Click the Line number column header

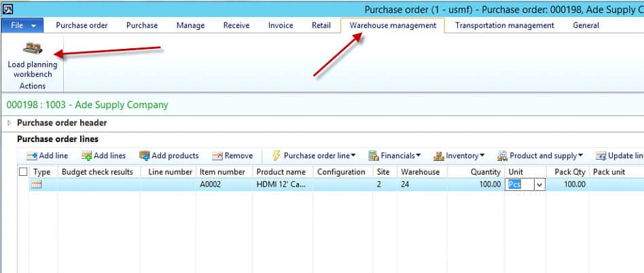click(168, 172)
